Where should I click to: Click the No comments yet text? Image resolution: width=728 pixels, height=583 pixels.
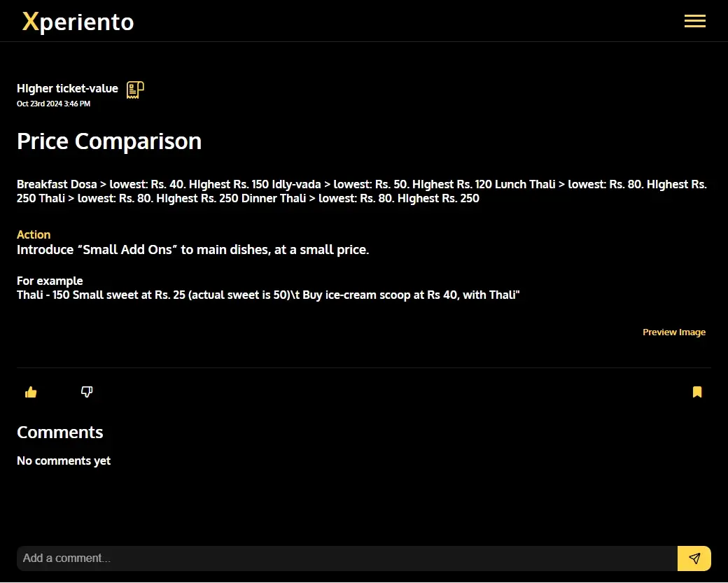[64, 461]
